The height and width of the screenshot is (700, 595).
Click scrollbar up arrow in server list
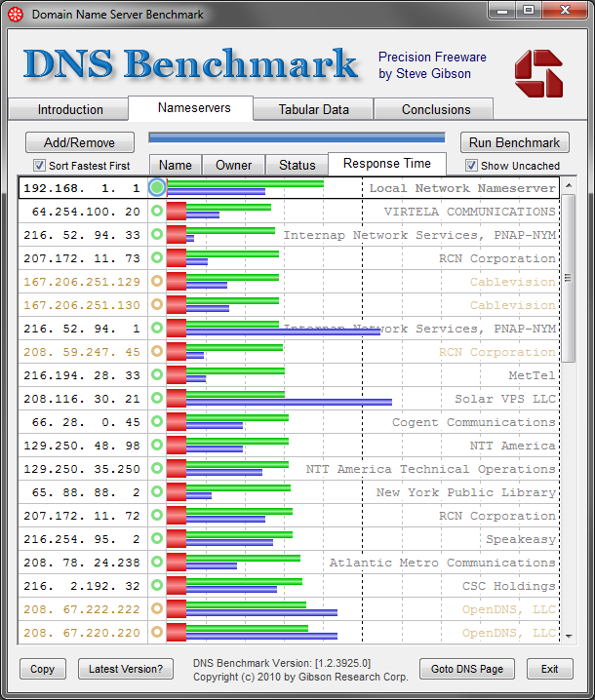coord(569,185)
